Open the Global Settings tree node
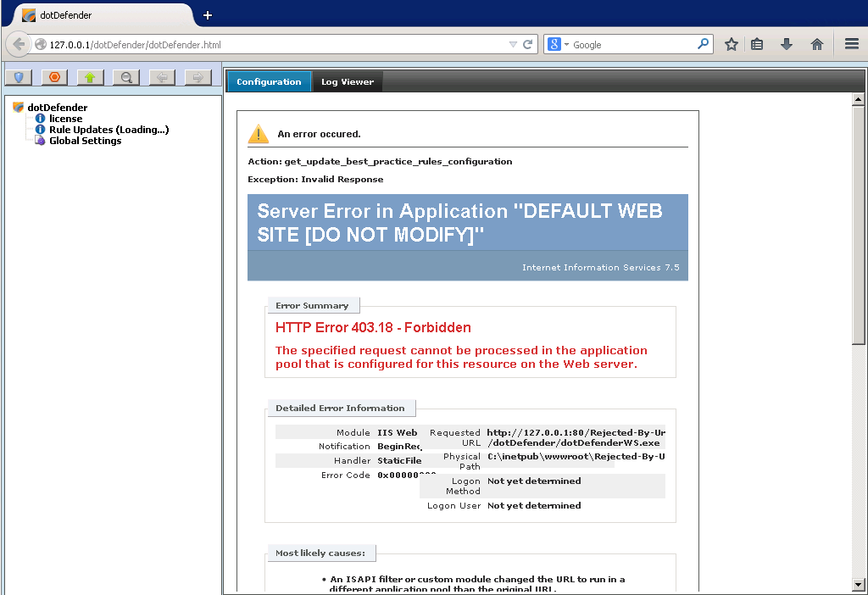The width and height of the screenshot is (868, 595). click(86, 141)
